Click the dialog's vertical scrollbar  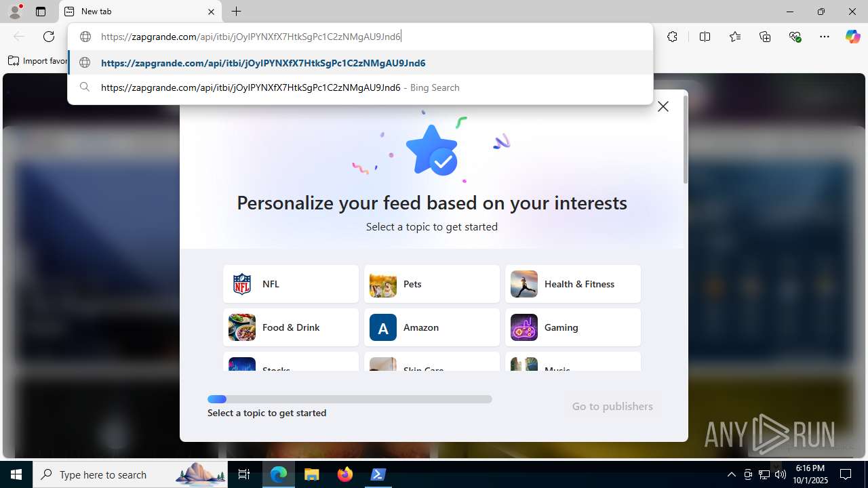tap(686, 139)
